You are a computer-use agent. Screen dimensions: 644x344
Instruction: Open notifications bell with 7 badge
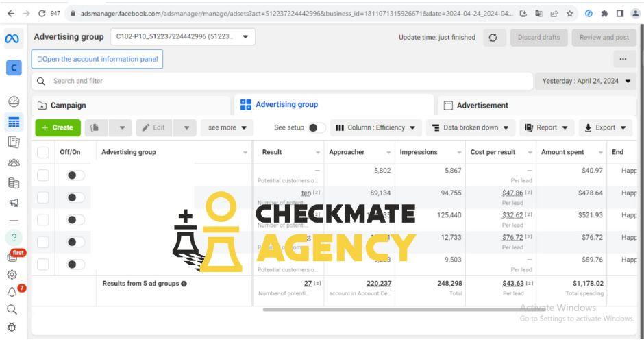click(x=12, y=292)
